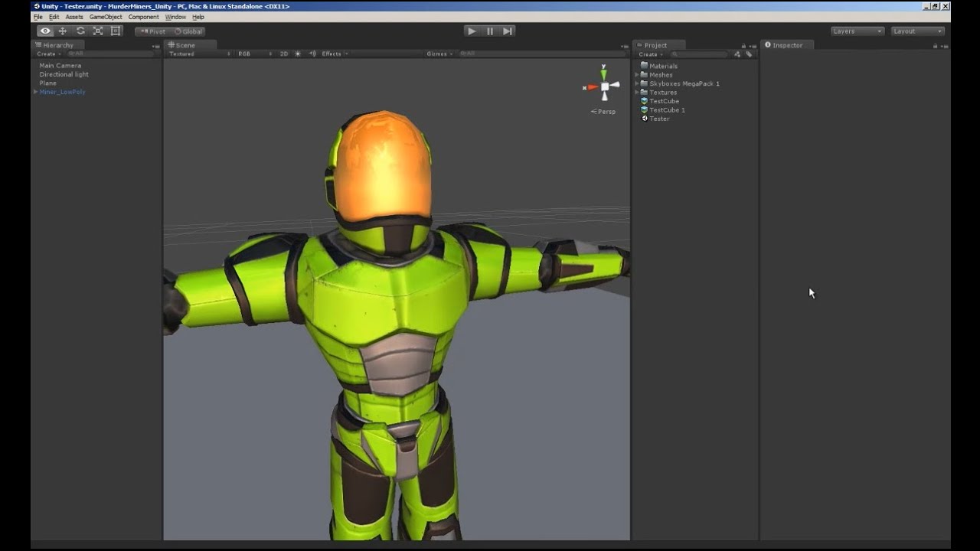The image size is (980, 551).
Task: Open the RGB render mode dropdown
Action: coord(254,54)
